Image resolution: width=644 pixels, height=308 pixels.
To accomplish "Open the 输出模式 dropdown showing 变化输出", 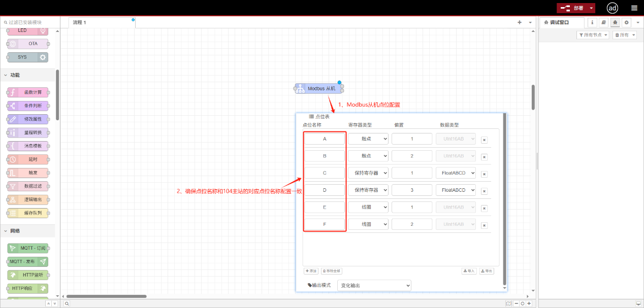I will [374, 285].
